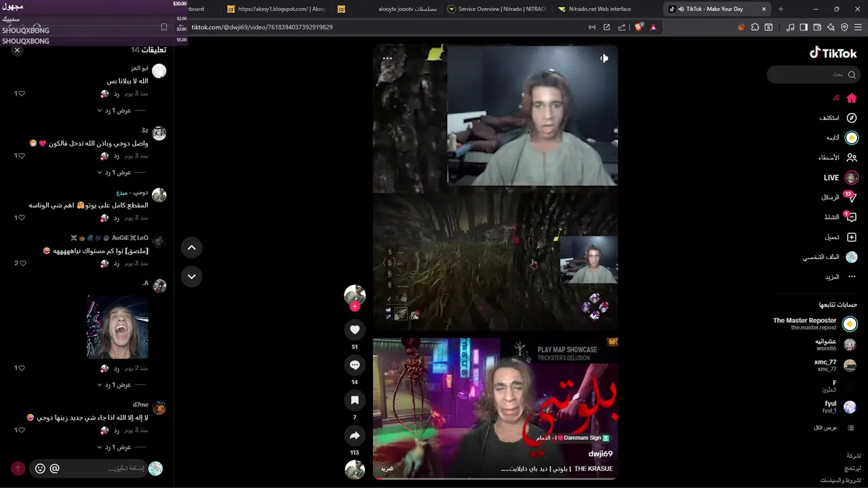Insert mention with @ icon
The height and width of the screenshot is (488, 868).
click(55, 468)
